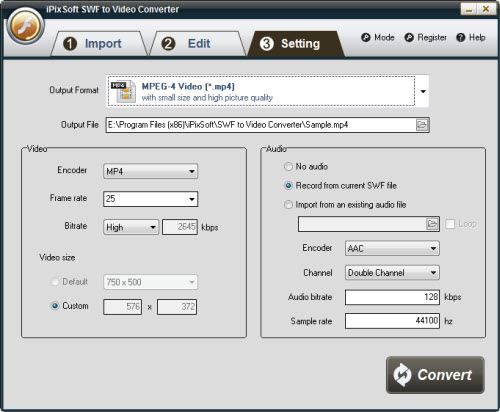Viewport: 500px width, 412px height.
Task: Open the Bitrate High quality dropdown
Action: click(x=131, y=227)
